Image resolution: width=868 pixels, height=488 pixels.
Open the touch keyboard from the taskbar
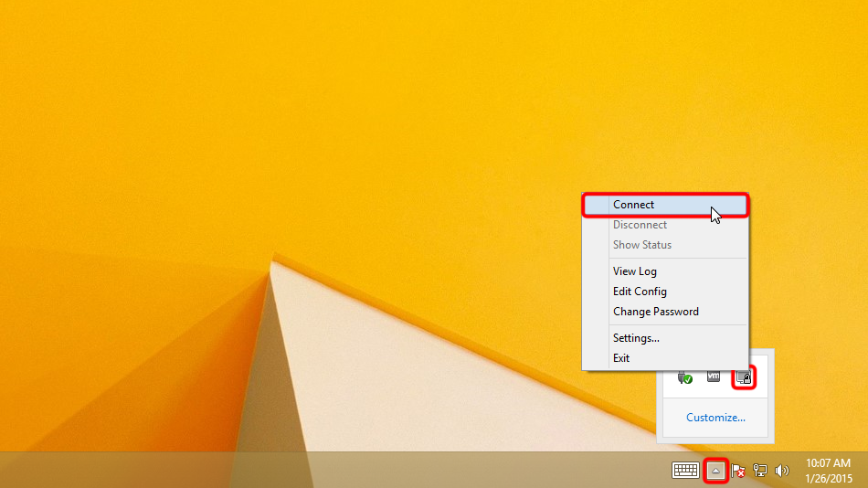click(685, 471)
